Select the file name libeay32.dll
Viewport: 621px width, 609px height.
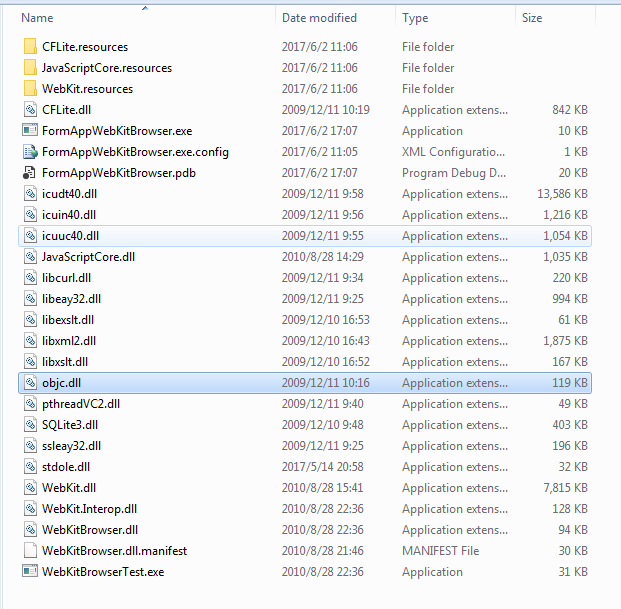pyautogui.click(x=71, y=299)
